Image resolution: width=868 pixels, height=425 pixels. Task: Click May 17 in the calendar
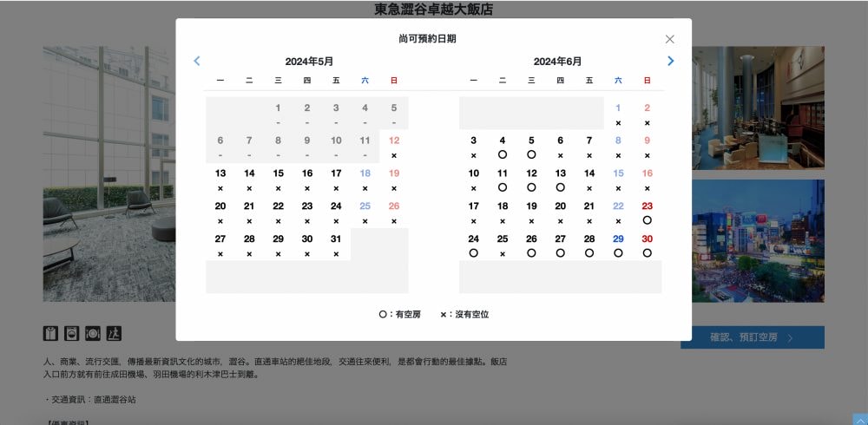pos(336,180)
